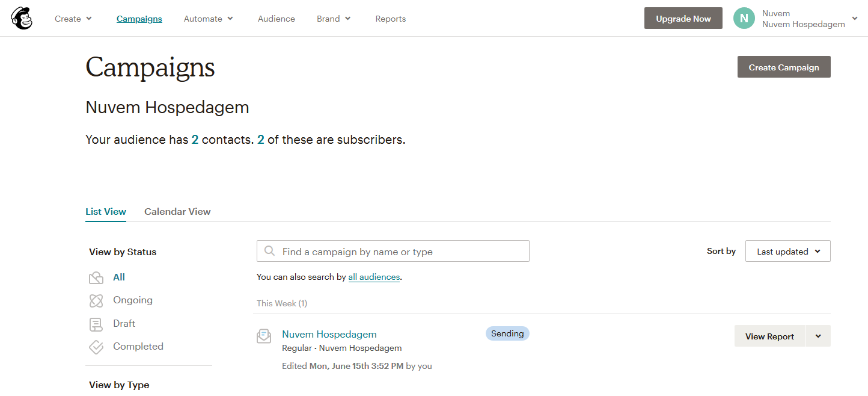Image resolution: width=868 pixels, height=396 pixels.
Task: Filter campaigns by Draft status
Action: coord(124,324)
